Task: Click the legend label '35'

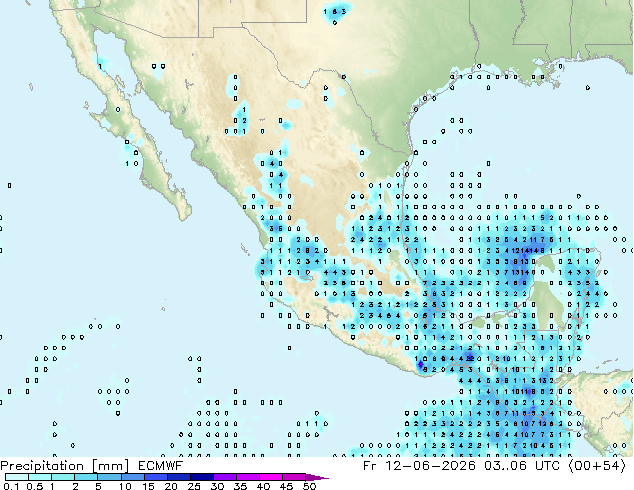Action: (240, 486)
